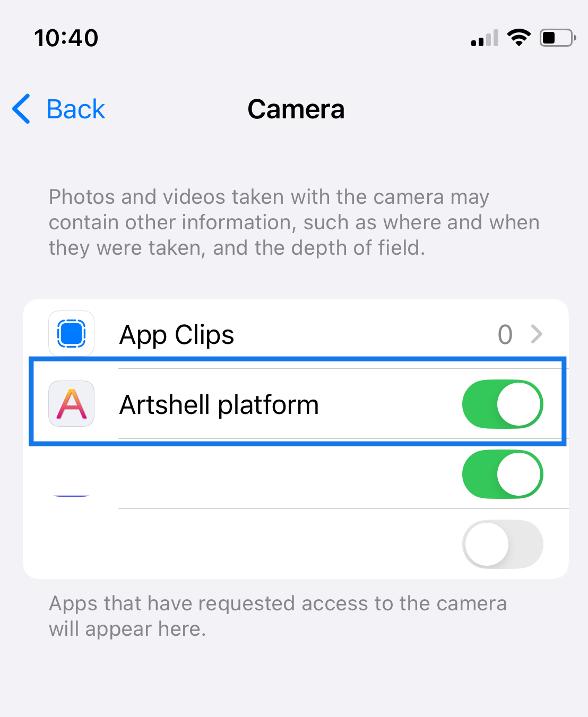This screenshot has width=588, height=717.
Task: Open the App Clips row label
Action: [x=177, y=334]
